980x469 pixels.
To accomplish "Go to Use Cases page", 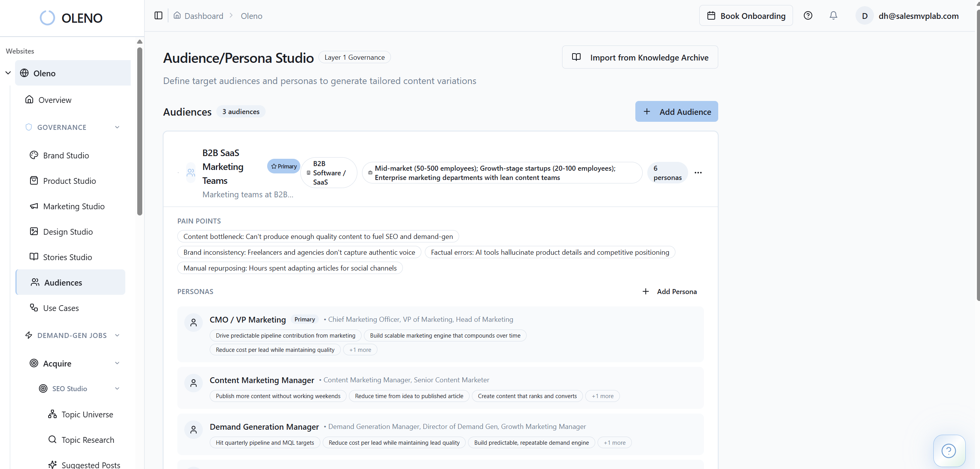I will (61, 308).
